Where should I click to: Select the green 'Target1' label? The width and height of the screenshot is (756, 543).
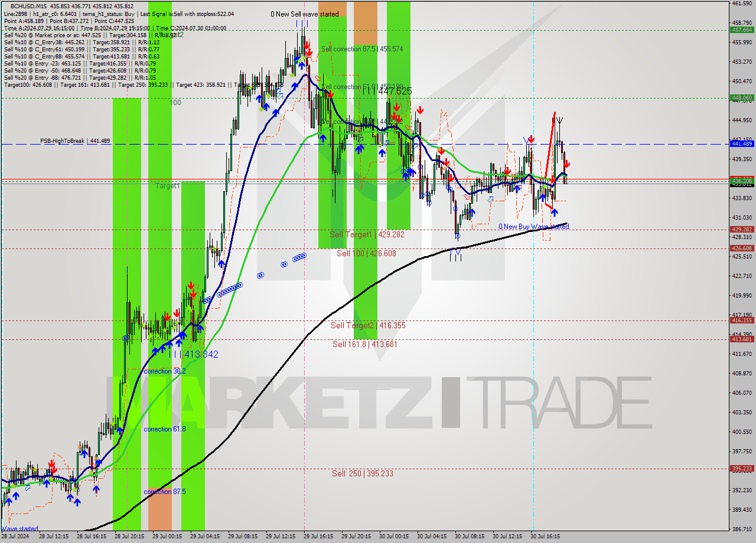click(x=167, y=186)
